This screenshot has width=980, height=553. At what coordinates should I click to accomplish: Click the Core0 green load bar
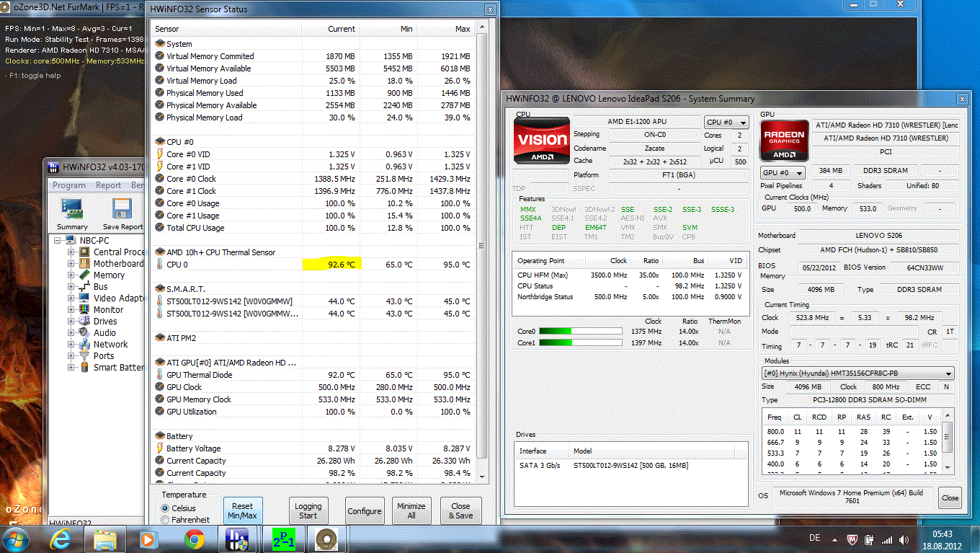581,332
